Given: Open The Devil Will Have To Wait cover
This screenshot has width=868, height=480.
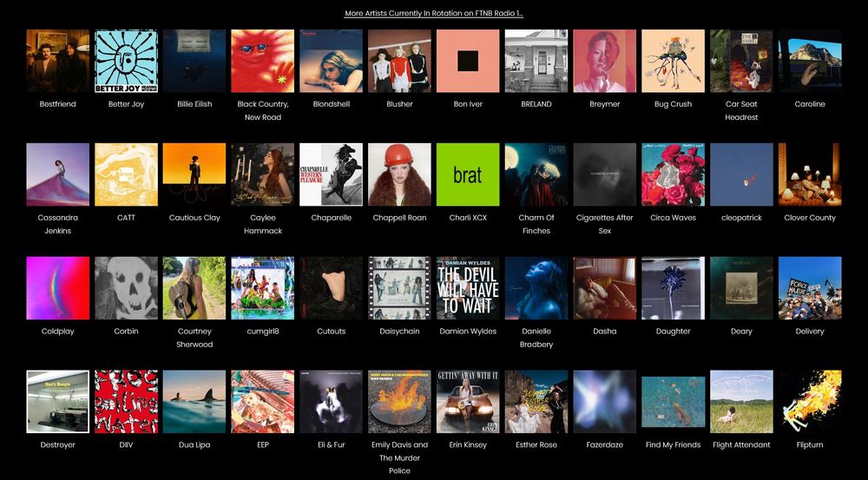Looking at the screenshot, I should point(468,288).
